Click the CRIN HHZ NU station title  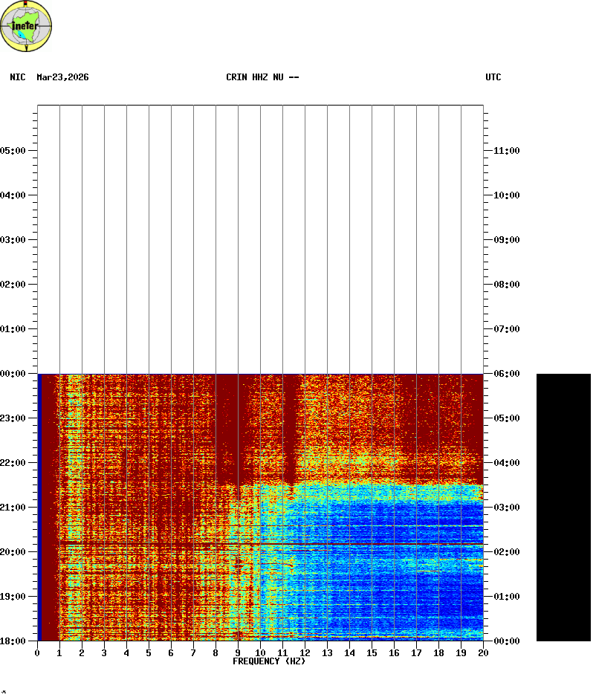point(262,77)
